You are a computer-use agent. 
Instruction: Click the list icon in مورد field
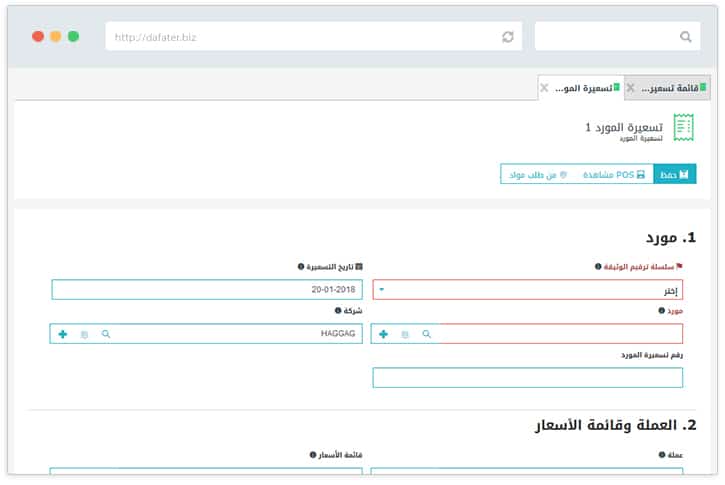point(405,334)
